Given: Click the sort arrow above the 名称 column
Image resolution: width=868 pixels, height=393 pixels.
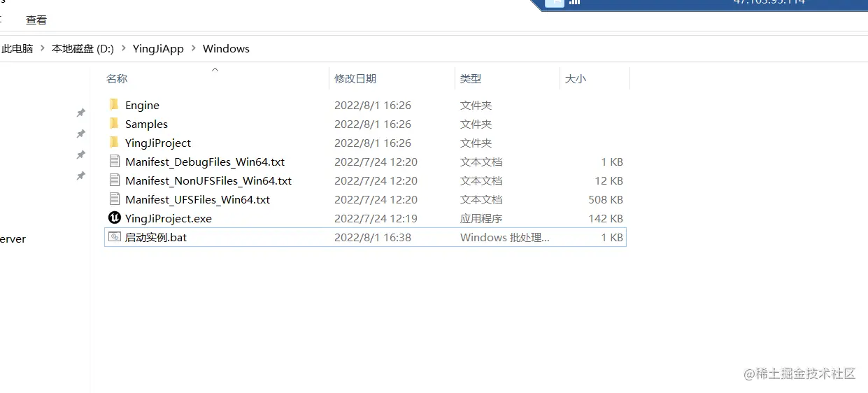Looking at the screenshot, I should (215, 69).
